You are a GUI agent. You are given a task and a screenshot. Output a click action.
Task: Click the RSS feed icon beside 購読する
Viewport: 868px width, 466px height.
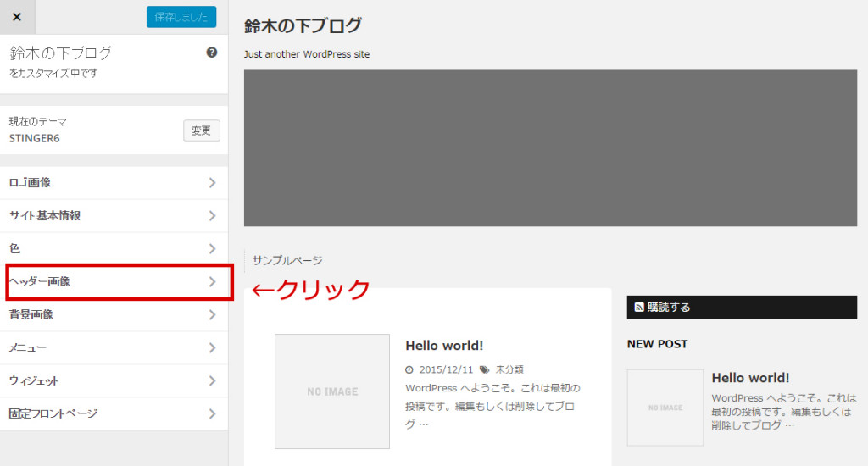click(x=639, y=308)
